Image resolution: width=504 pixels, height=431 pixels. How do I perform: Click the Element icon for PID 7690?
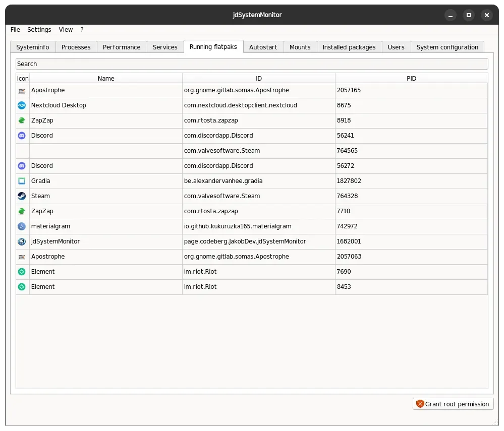[x=22, y=272]
